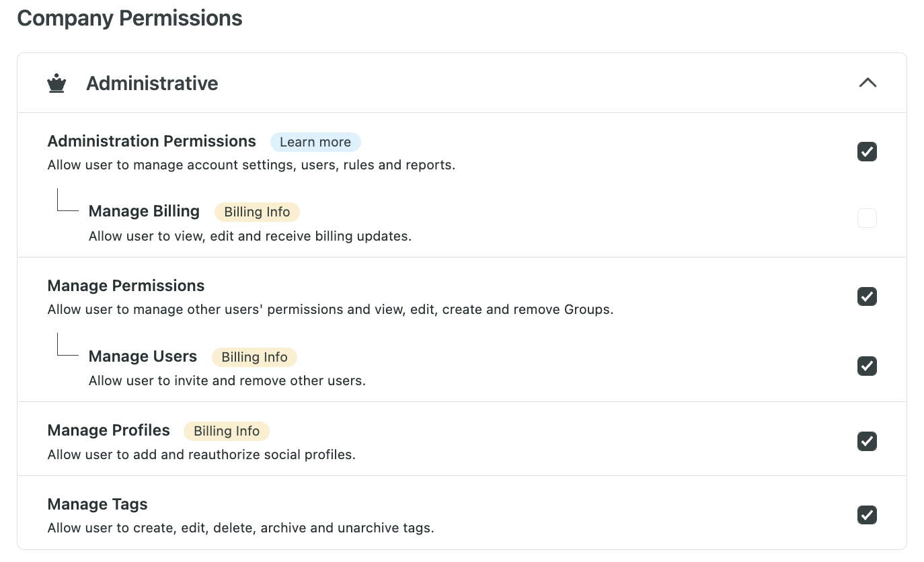Click the Manage Users label
The height and width of the screenshot is (562, 924).
143,356
